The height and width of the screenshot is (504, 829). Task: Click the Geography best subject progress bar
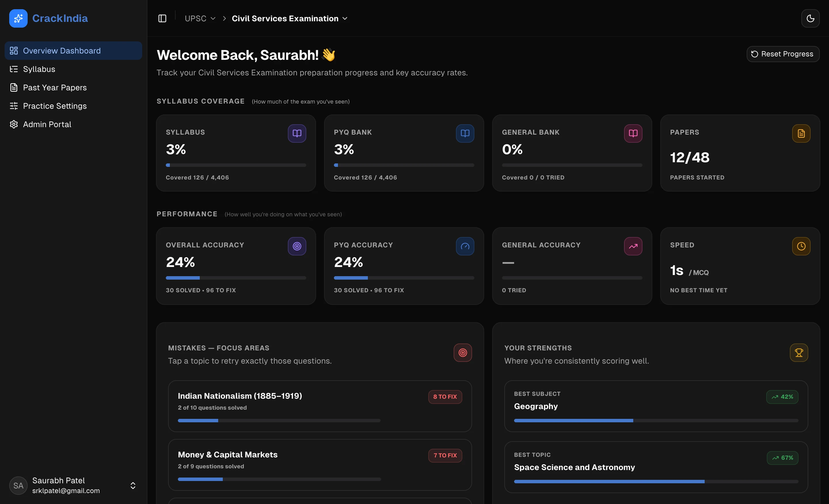pos(656,421)
